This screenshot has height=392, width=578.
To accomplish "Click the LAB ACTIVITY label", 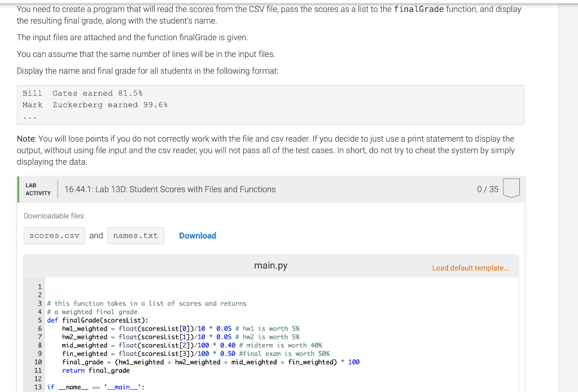I will [x=37, y=189].
